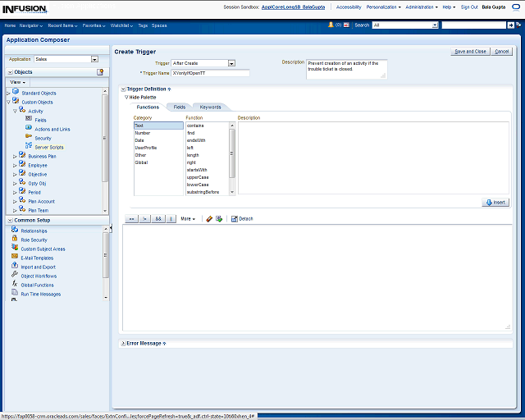Click the notifications bell icon
Viewport: 525px width, 420px height.
click(331, 25)
